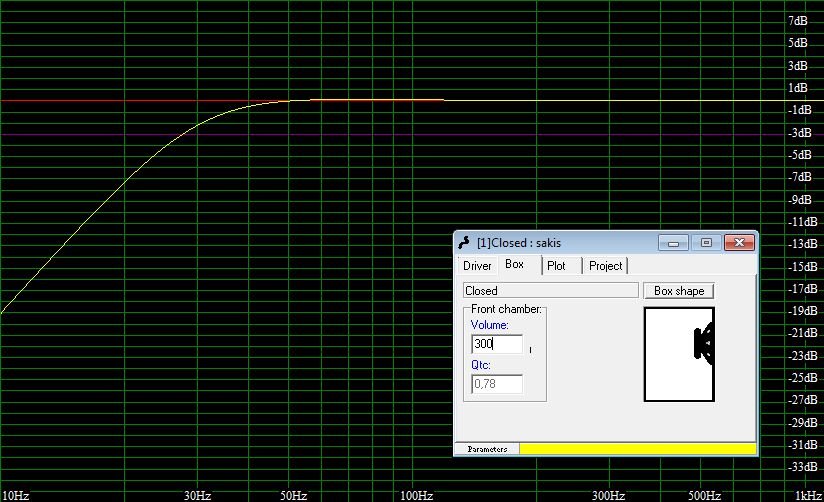Click the Parameters status label
The width and height of the screenshot is (824, 502).
pyautogui.click(x=487, y=449)
